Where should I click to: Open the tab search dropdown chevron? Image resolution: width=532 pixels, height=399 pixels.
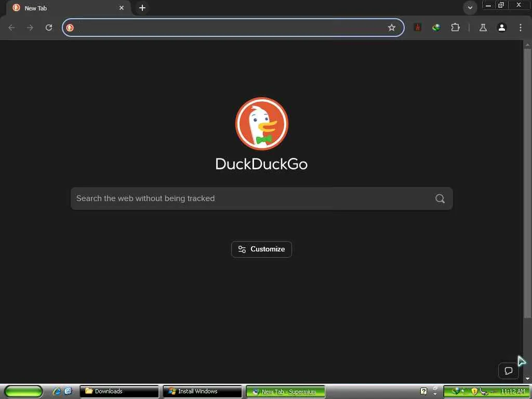[x=470, y=8]
